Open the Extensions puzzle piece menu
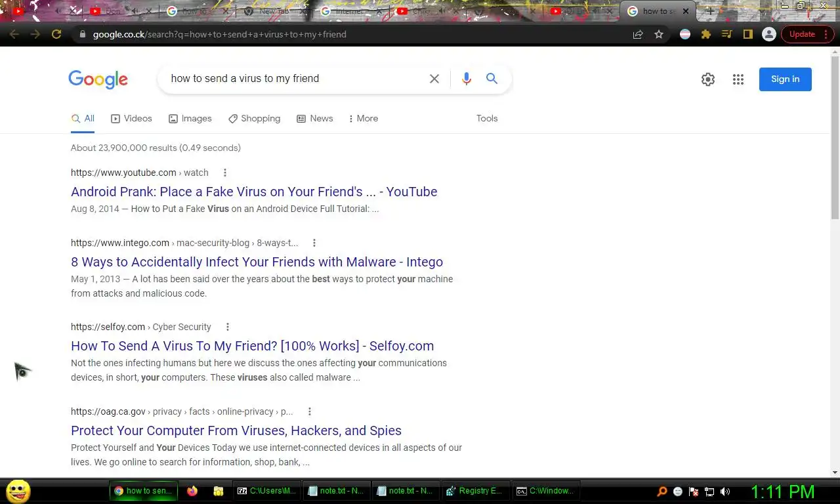 pos(706,34)
